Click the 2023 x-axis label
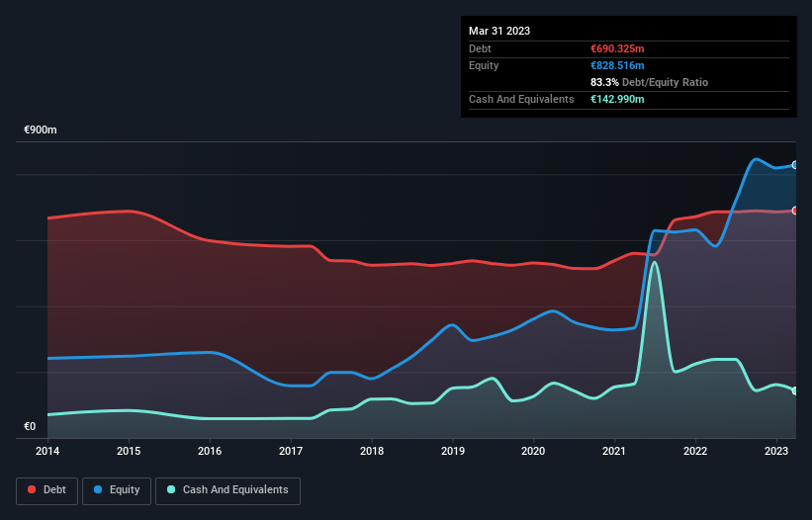812x520 pixels. tap(776, 451)
